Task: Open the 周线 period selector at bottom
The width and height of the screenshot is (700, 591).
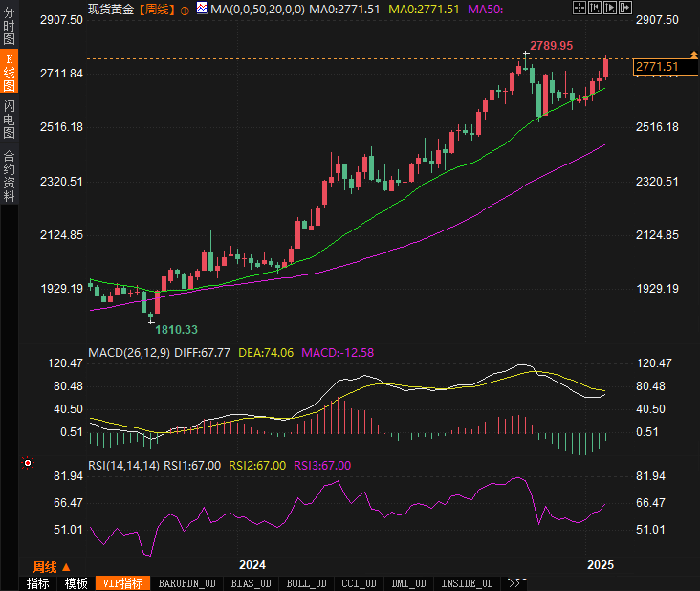Action: click(x=52, y=566)
